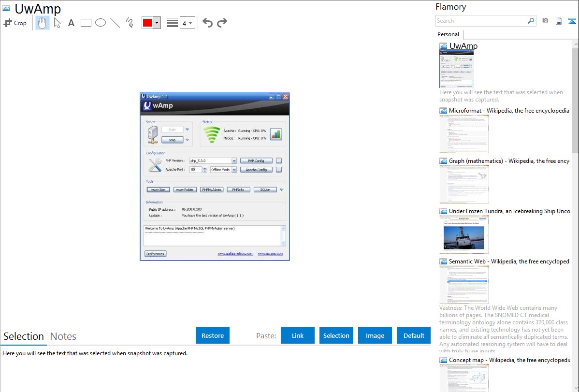The image size is (579, 392).
Task: Open the Stop button dropdown arrow in UwAmp
Action: [x=188, y=140]
